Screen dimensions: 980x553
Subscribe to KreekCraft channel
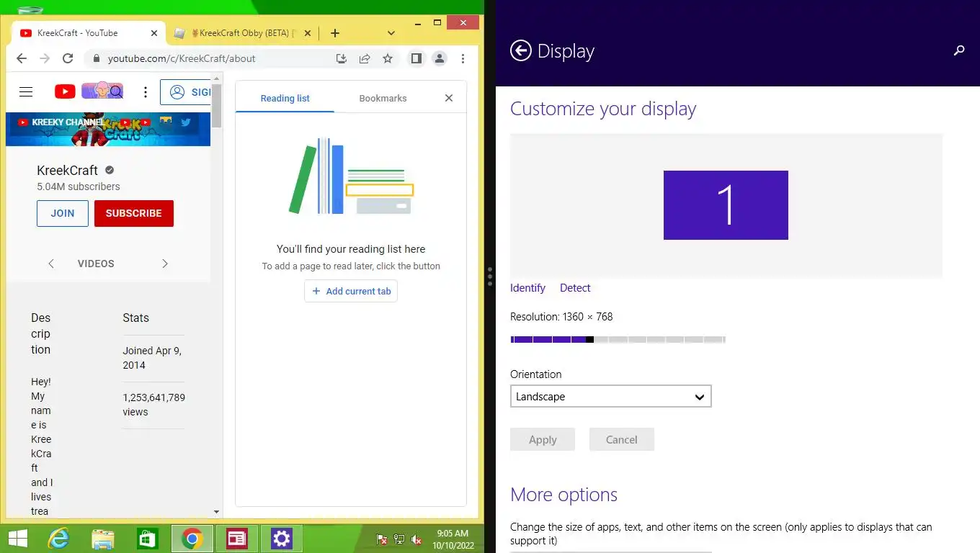pos(134,213)
